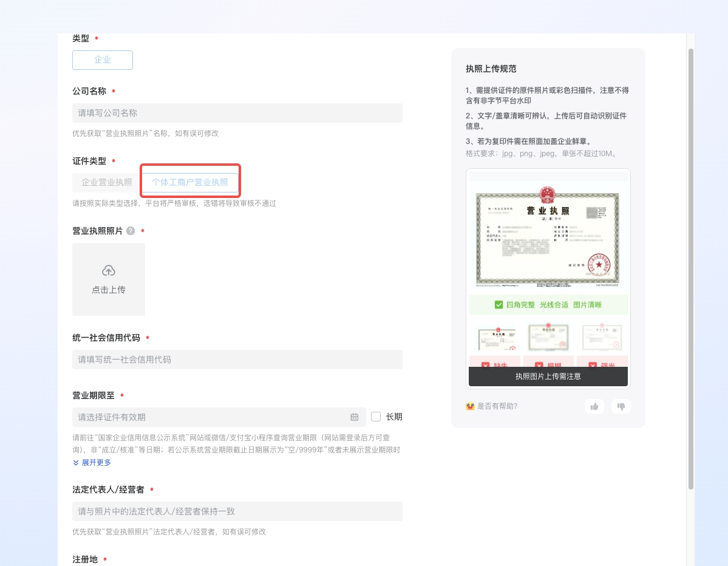The height and width of the screenshot is (566, 728).
Task: Click the blurred middle sample license thumbnail
Action: pos(548,338)
